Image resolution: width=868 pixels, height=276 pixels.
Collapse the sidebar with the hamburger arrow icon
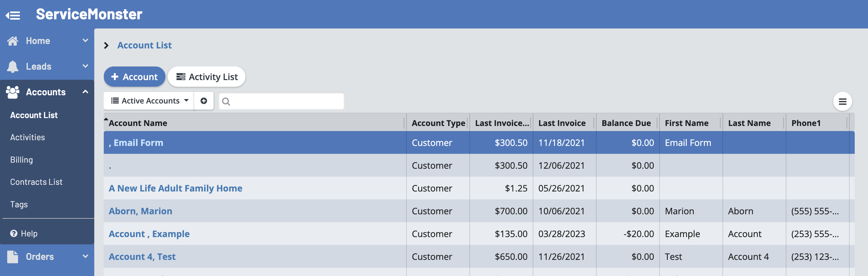point(13,15)
